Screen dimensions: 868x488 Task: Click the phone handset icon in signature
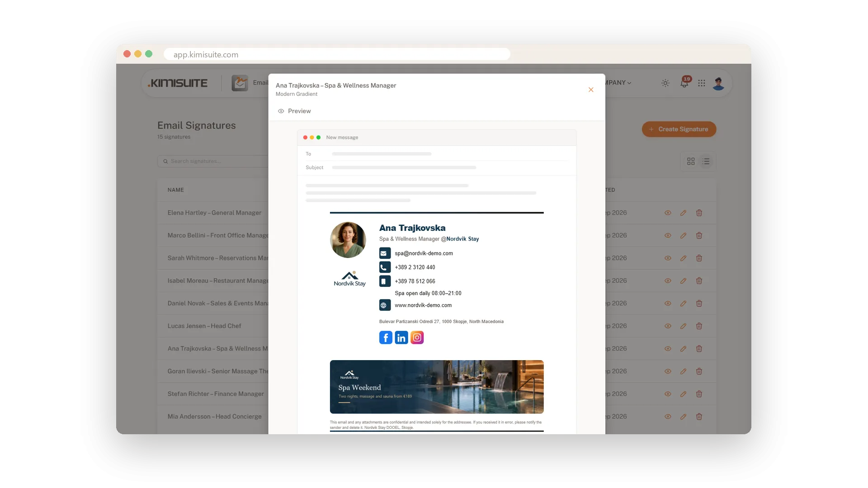coord(385,267)
